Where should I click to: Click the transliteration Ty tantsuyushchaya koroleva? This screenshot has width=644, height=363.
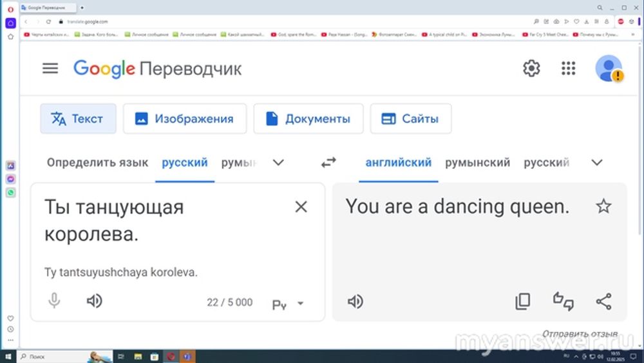(x=121, y=272)
